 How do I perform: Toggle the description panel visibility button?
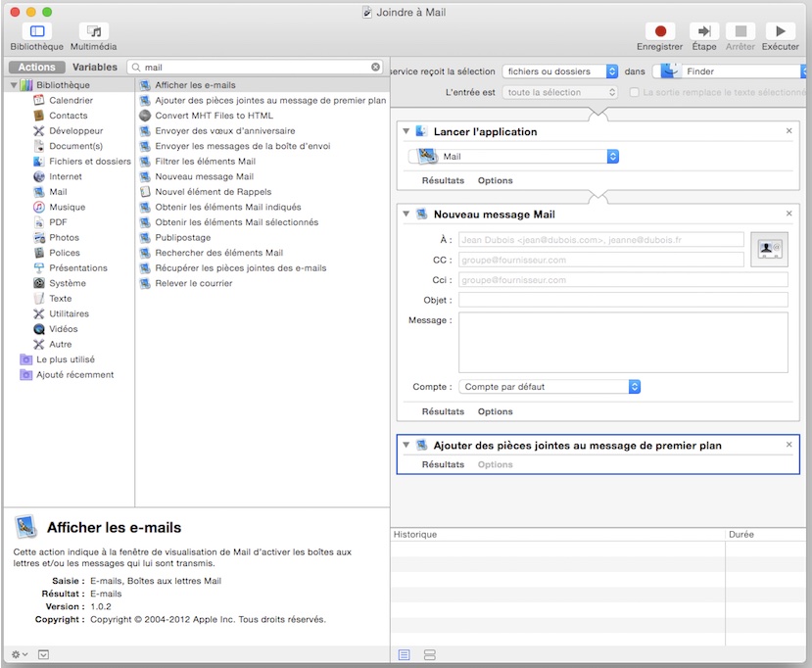pyautogui.click(x=43, y=654)
